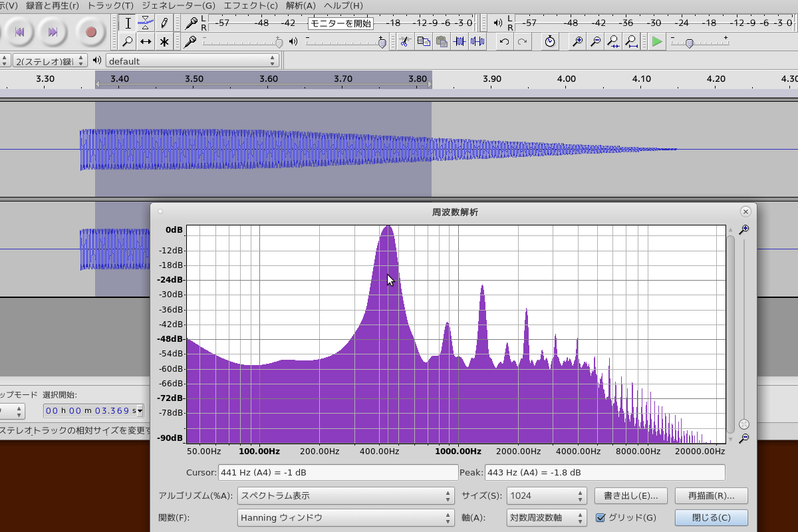Viewport: 798px width, 532px height.
Task: Open the 対数周波数軸 axis dropdown
Action: coord(545,517)
